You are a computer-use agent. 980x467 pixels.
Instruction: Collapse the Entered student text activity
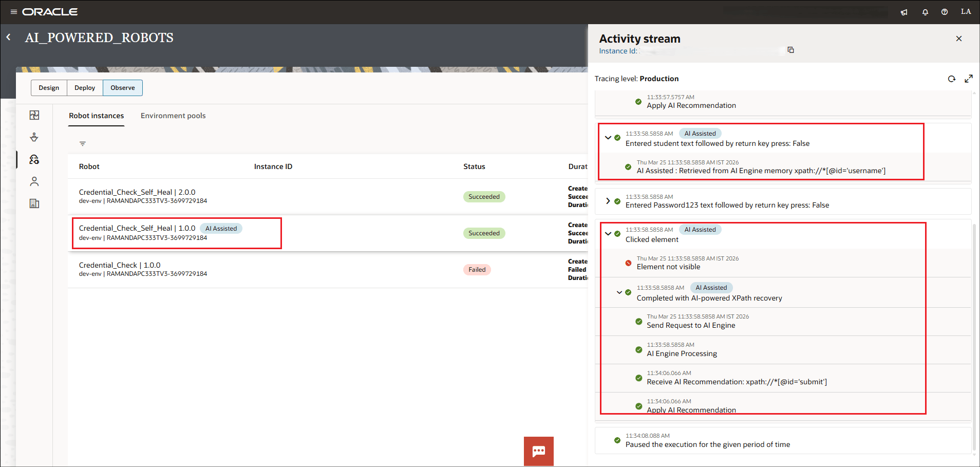[x=608, y=138]
